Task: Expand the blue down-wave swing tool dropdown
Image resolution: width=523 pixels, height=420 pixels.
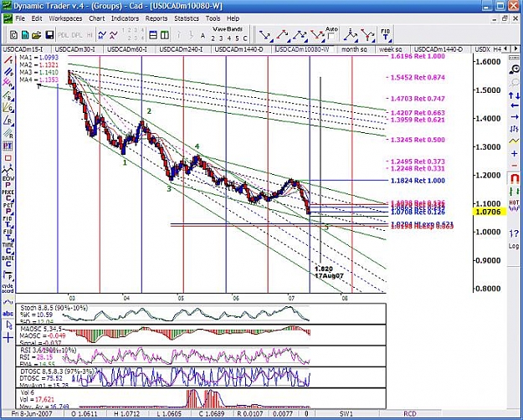Action: click(271, 41)
